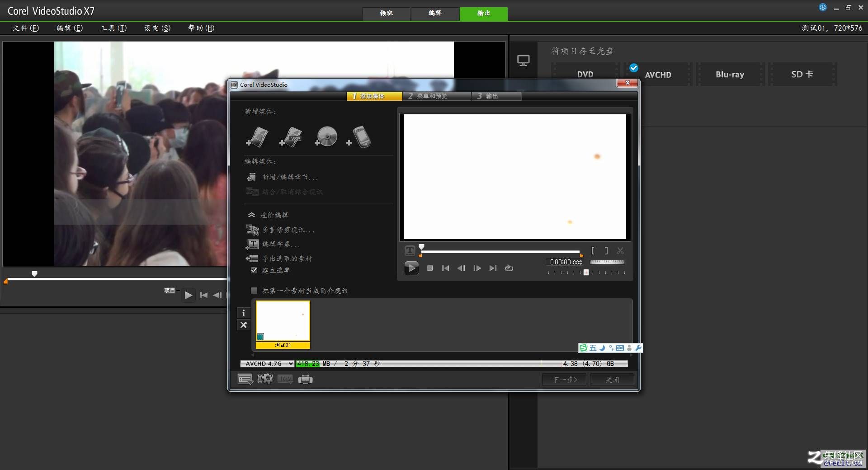Select the Blu-ray disc option

(x=730, y=75)
